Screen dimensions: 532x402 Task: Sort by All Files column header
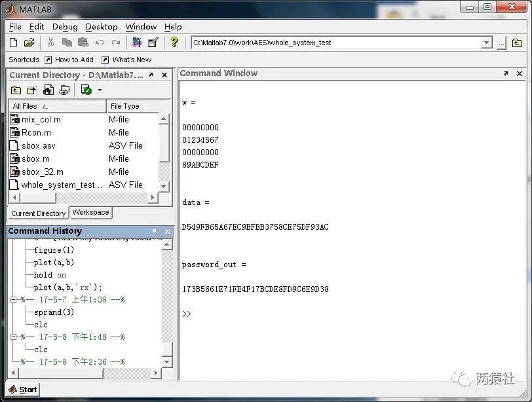click(x=58, y=106)
